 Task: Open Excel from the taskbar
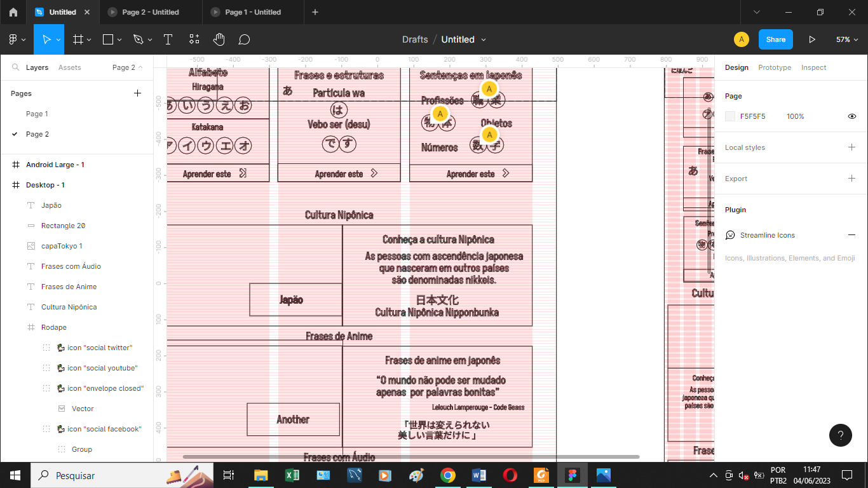pyautogui.click(x=292, y=475)
